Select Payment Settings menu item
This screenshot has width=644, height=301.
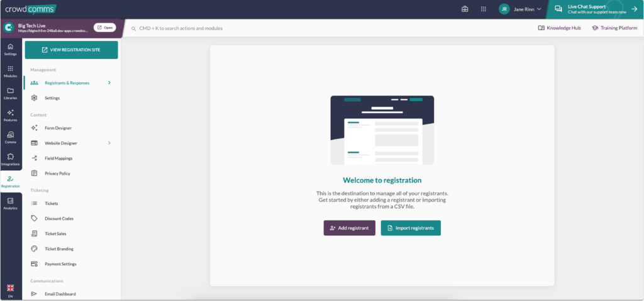click(60, 264)
